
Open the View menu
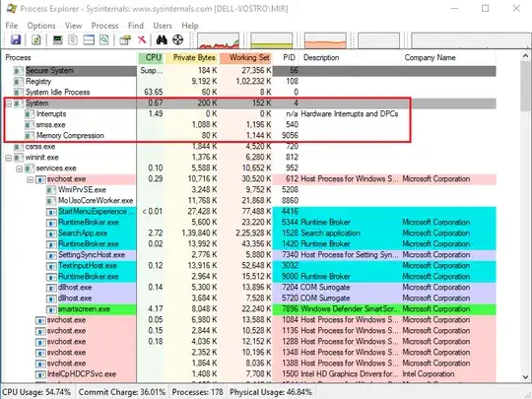73,26
